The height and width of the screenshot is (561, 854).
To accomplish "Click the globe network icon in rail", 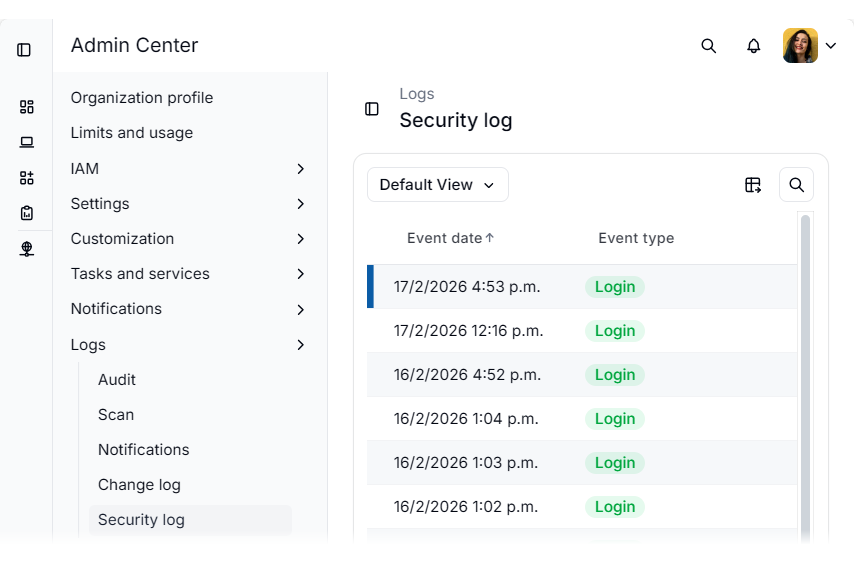I will click(x=27, y=249).
